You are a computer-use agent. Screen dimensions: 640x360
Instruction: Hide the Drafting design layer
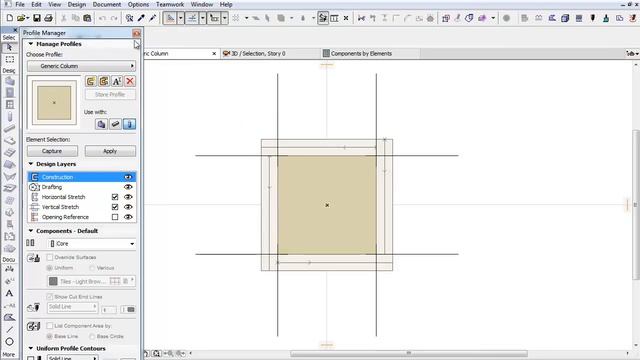click(x=128, y=187)
